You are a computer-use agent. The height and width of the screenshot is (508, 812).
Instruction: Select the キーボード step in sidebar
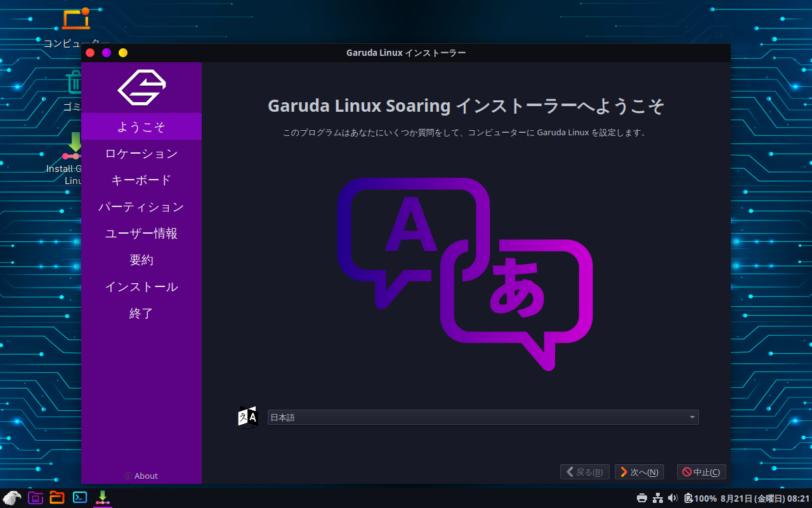pos(141,180)
